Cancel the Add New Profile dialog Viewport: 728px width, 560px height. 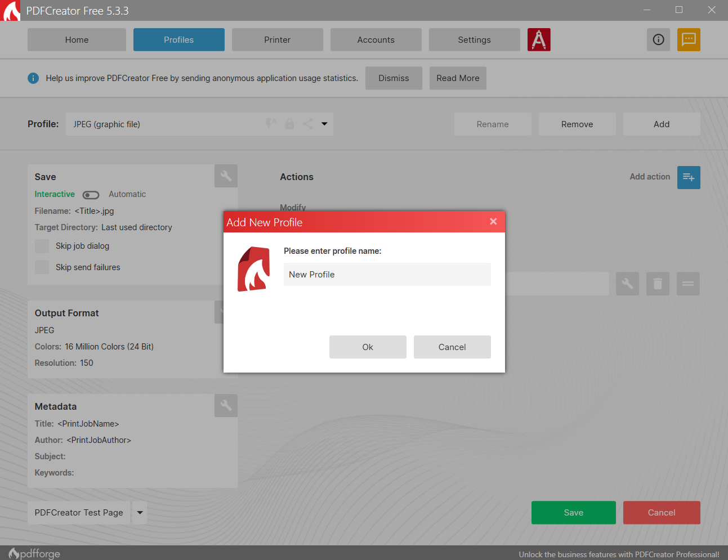pos(452,347)
